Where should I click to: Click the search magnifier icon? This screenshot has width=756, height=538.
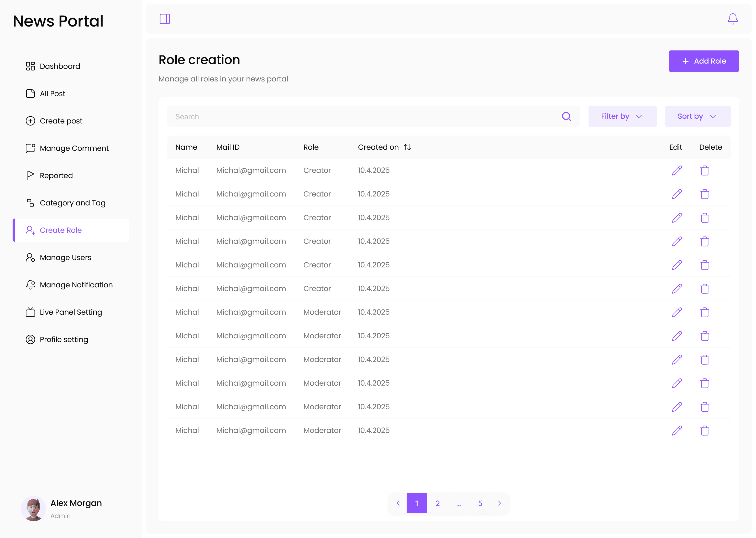click(x=566, y=116)
